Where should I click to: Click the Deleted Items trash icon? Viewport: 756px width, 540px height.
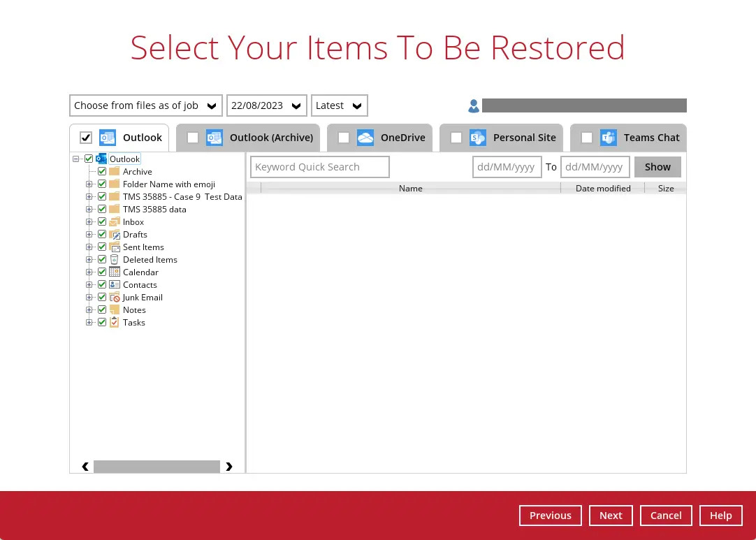click(x=115, y=260)
